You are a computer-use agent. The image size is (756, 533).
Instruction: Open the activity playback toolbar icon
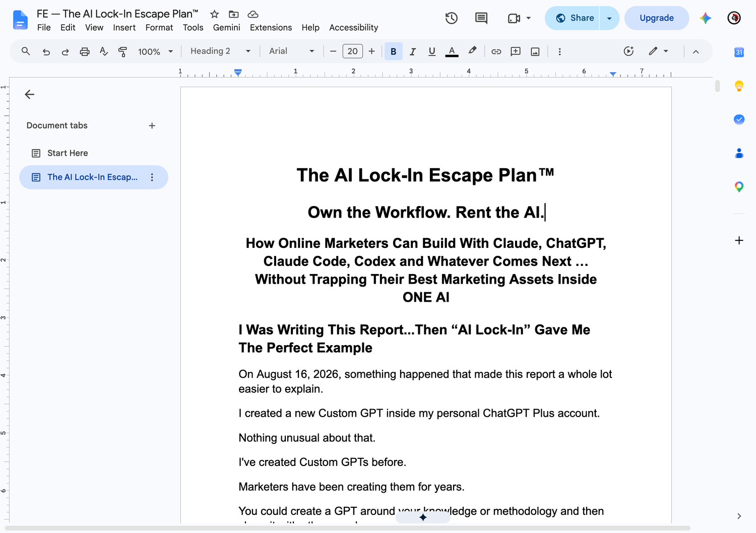(628, 51)
